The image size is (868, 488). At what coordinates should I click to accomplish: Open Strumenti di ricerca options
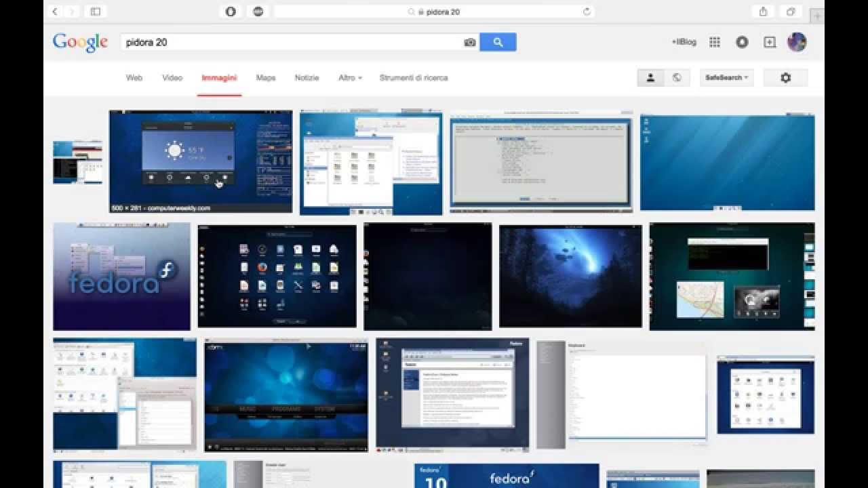pyautogui.click(x=414, y=78)
